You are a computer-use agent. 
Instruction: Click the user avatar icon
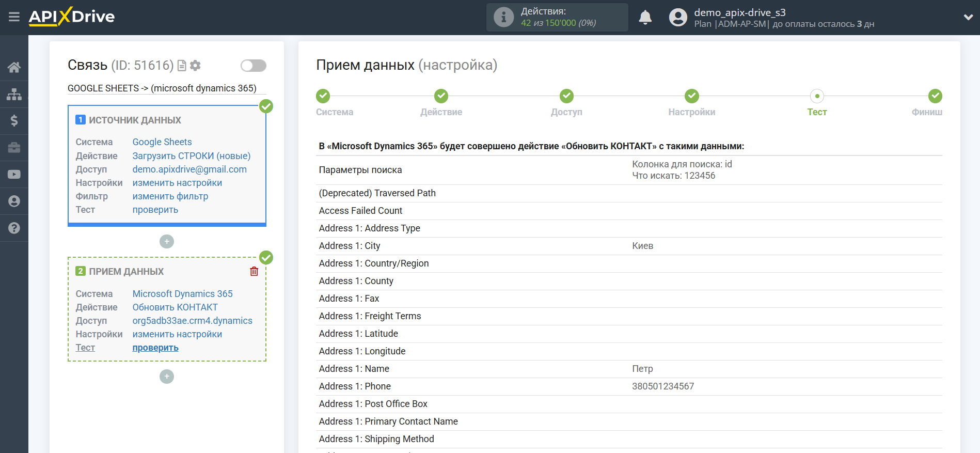tap(678, 18)
